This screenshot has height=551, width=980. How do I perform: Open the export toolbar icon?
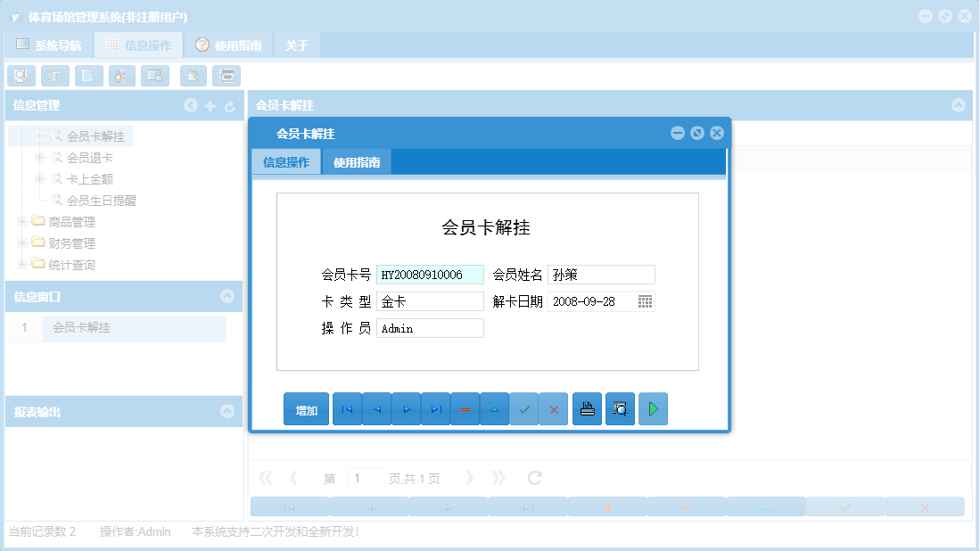tap(193, 76)
